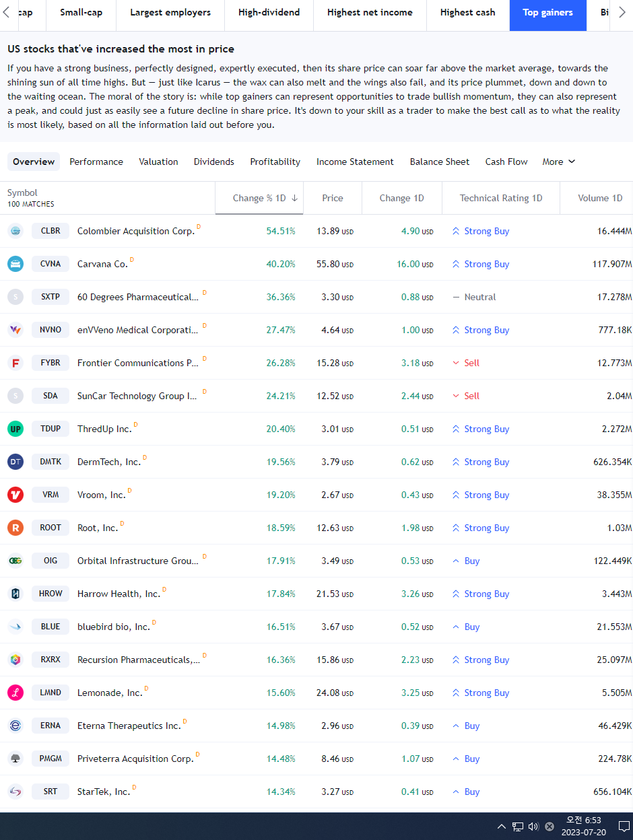Image resolution: width=633 pixels, height=840 pixels.
Task: Sort by Technical Rating 1D column header
Action: pyautogui.click(x=501, y=198)
